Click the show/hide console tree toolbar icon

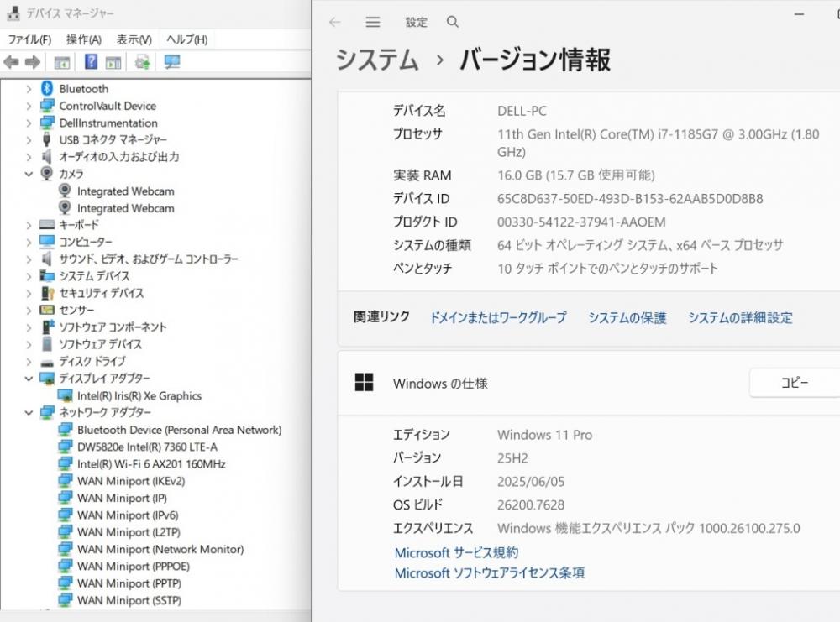(62, 63)
